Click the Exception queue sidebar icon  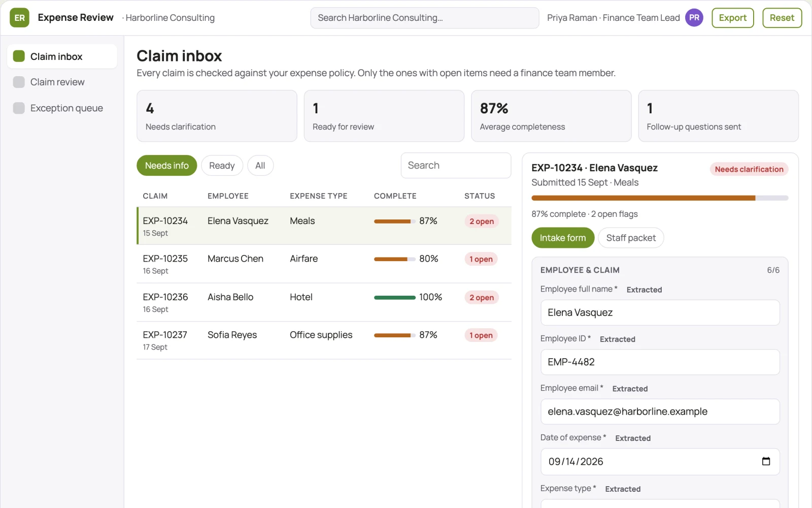pos(19,108)
